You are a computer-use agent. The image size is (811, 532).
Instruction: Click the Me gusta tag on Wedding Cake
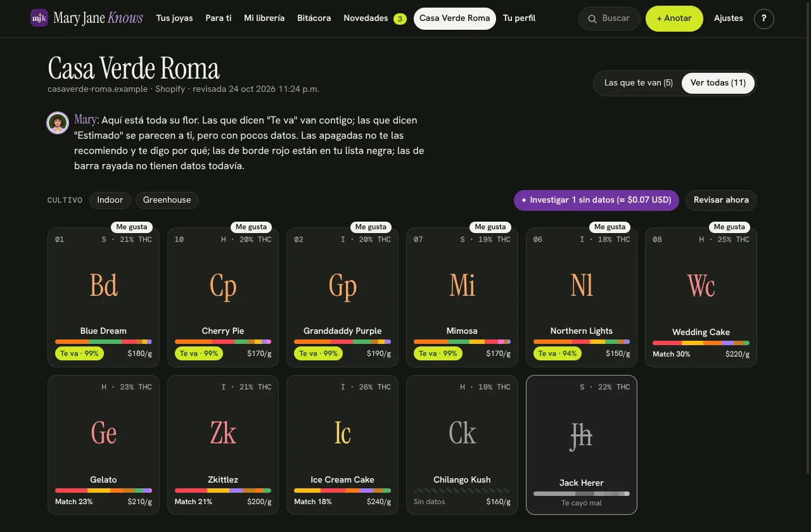(729, 227)
